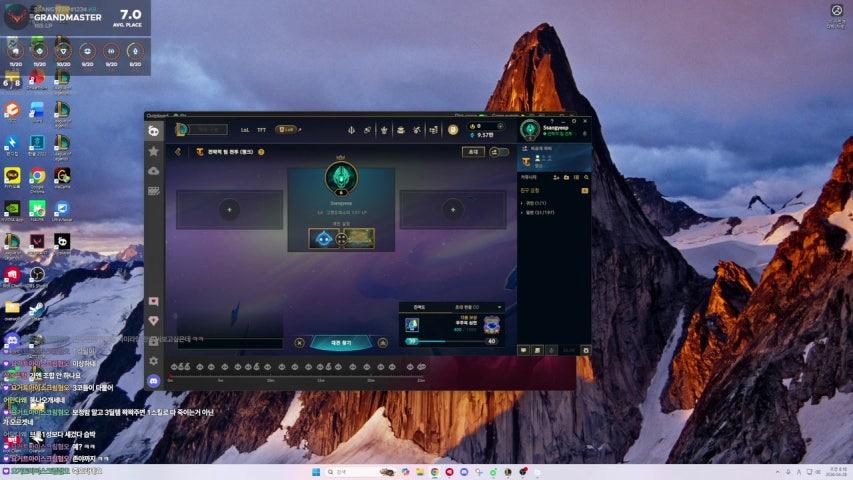Click the bug report icon at social panel corner
This screenshot has height=480, width=853.
coord(586,350)
